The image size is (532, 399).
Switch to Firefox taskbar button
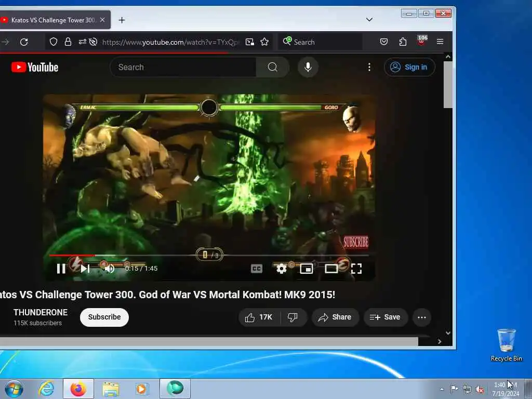coord(78,389)
